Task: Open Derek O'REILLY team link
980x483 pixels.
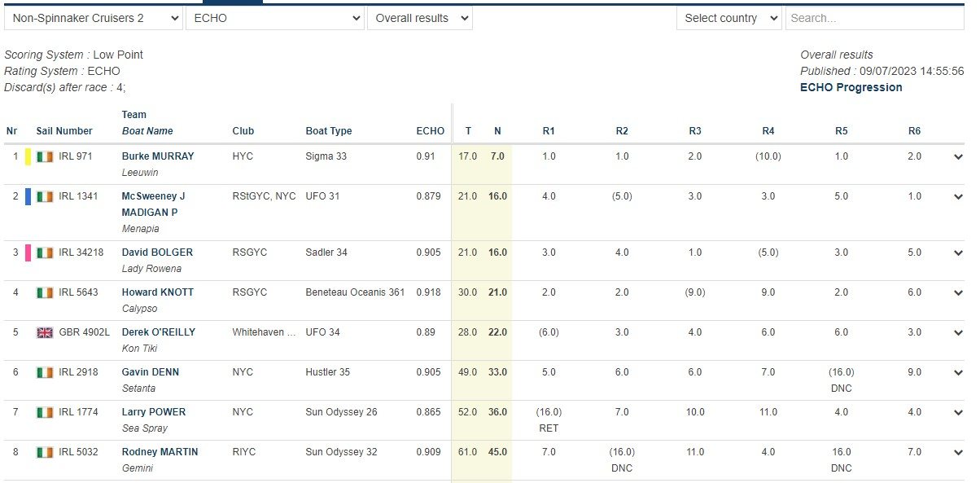Action: click(158, 332)
